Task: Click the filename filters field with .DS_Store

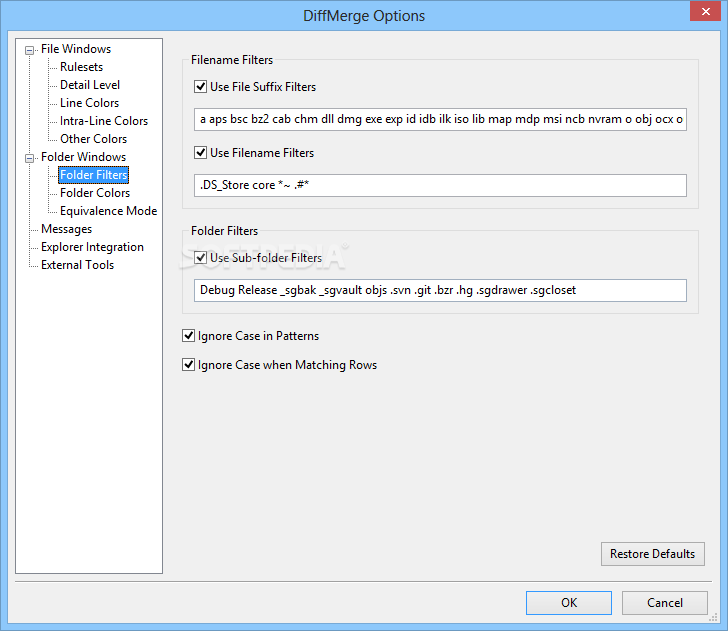Action: (440, 185)
